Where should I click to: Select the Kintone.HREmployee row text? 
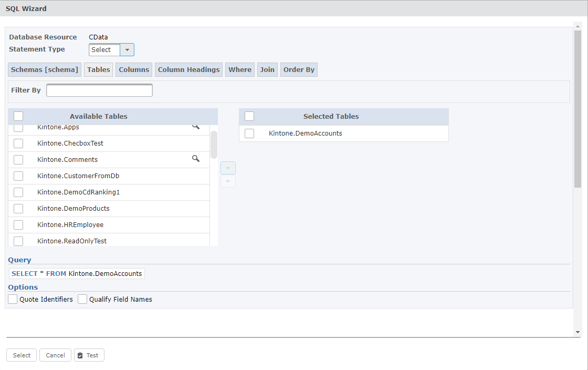point(70,225)
